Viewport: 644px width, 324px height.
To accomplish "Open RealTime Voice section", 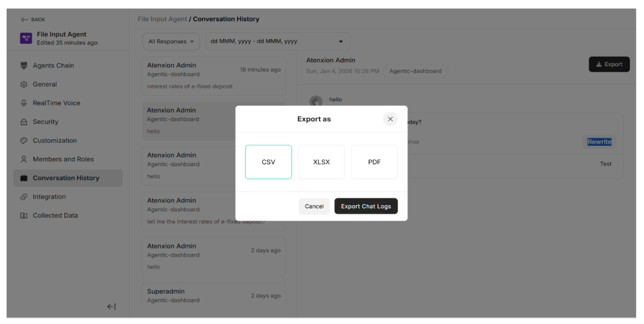I will click(x=56, y=103).
